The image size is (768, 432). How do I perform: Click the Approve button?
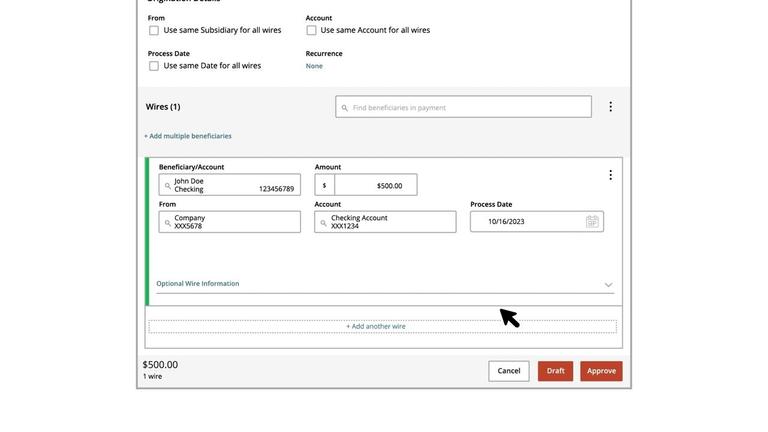coord(601,371)
